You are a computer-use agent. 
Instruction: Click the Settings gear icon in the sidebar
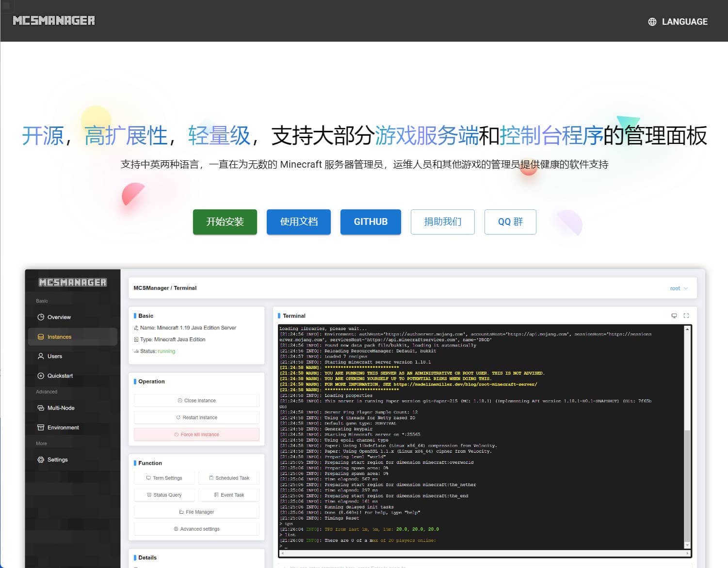click(41, 459)
